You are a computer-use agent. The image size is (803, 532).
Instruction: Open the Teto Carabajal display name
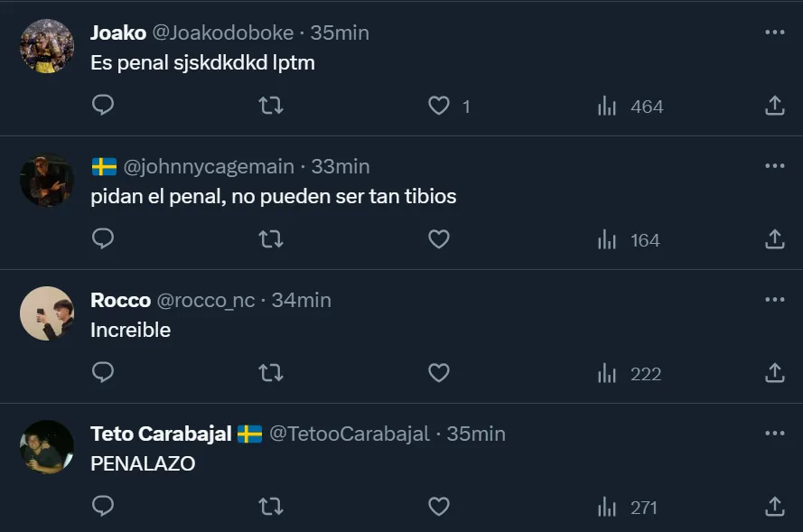[x=162, y=434]
